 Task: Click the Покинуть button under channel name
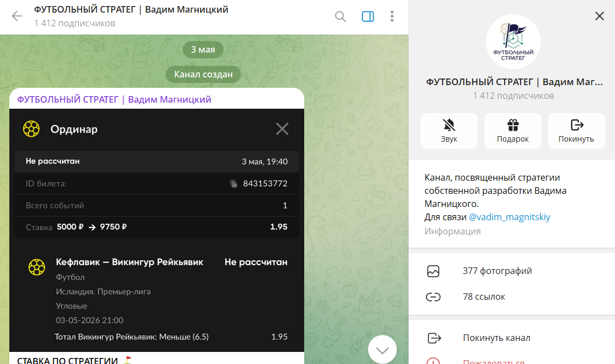tap(576, 131)
